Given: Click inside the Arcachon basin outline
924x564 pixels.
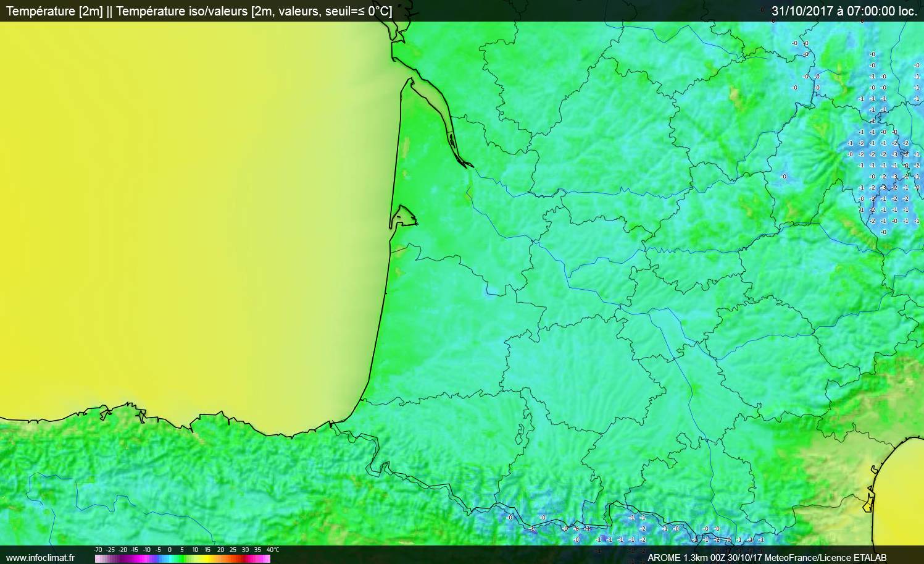Looking at the screenshot, I should click(402, 217).
